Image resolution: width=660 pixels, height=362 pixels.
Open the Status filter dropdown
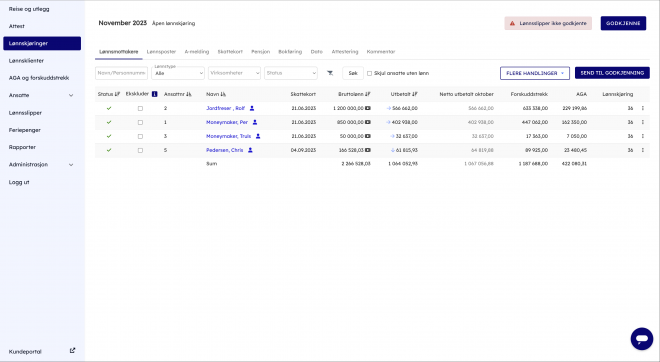[x=291, y=73]
